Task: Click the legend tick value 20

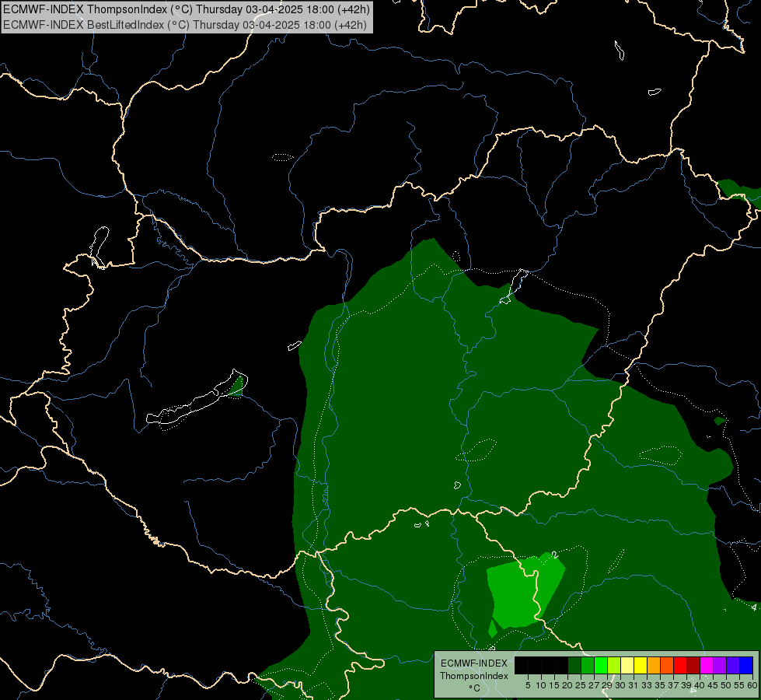Action: (x=567, y=685)
